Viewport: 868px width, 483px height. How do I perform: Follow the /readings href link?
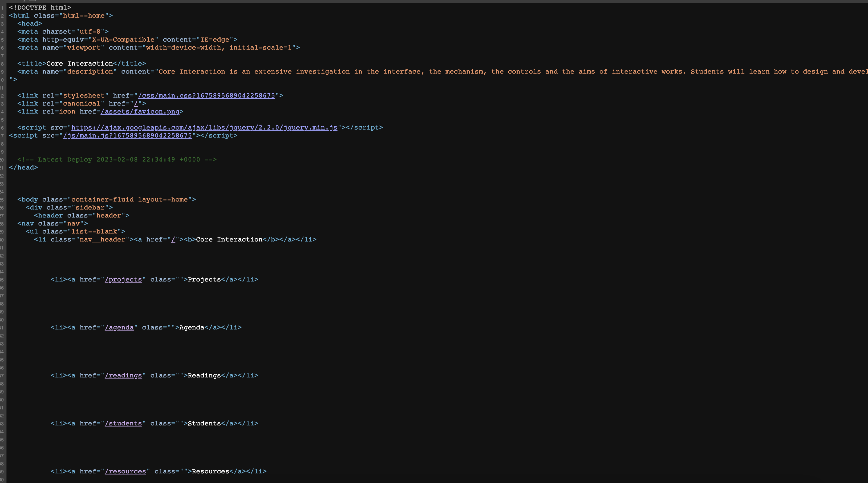click(123, 376)
